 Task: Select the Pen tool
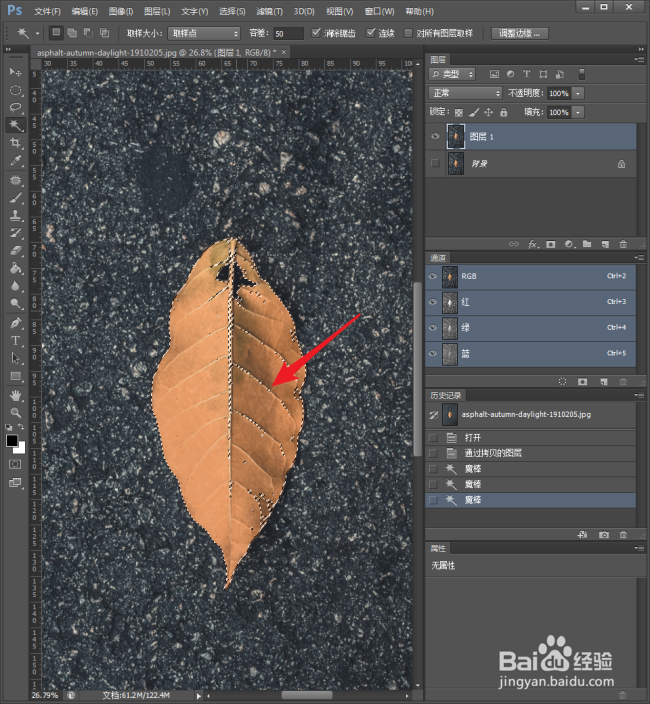[x=15, y=323]
